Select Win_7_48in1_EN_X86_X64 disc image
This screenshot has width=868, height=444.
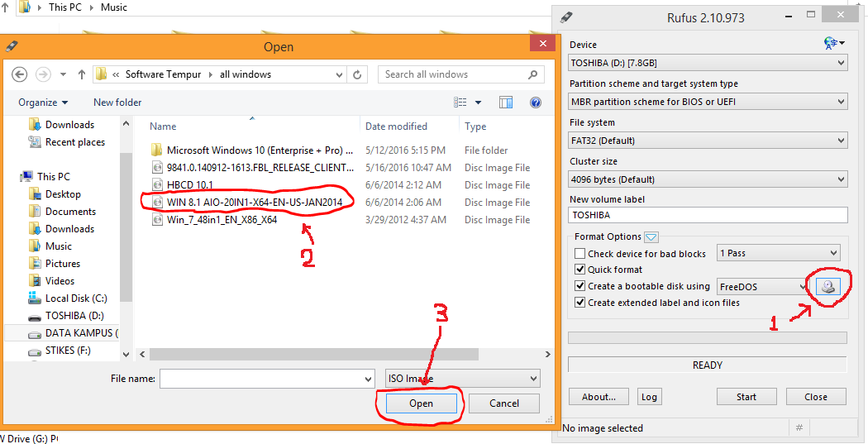click(222, 220)
